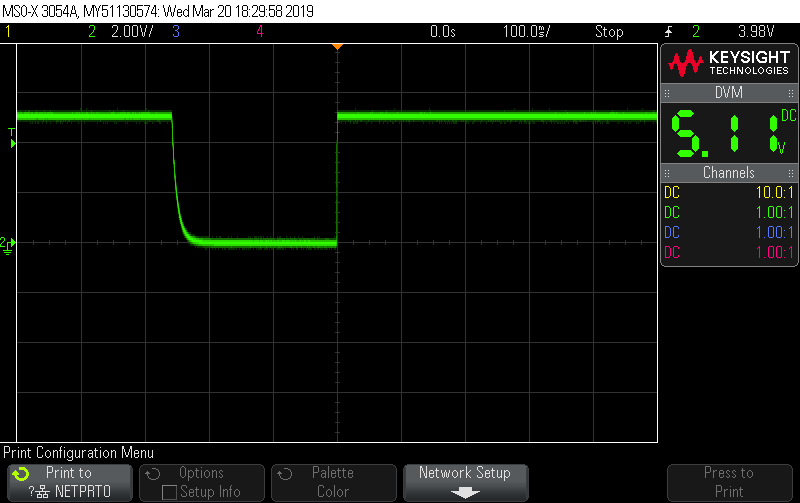Click the rotary knob icon on Options softkey
Viewport: 800px width, 503px height.
[x=152, y=474]
